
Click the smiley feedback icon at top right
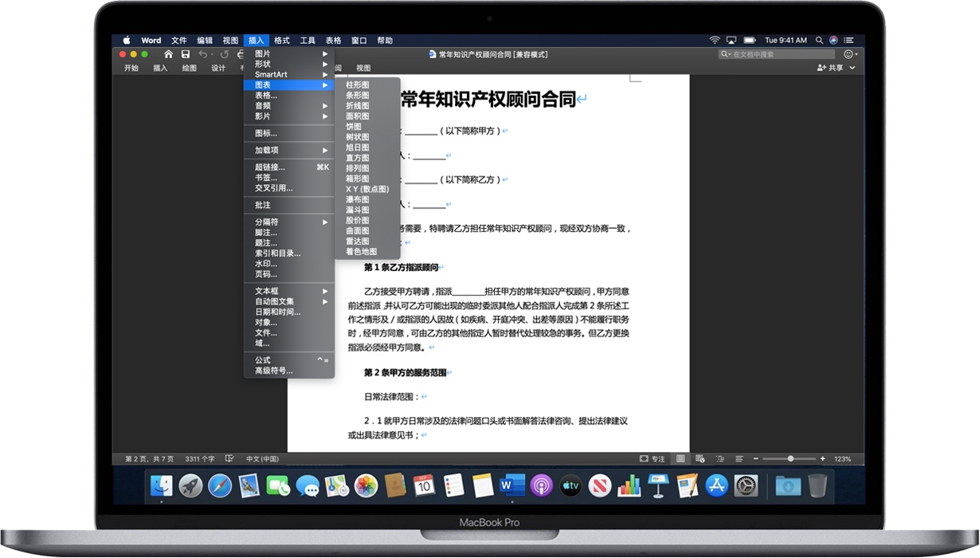[x=849, y=54]
